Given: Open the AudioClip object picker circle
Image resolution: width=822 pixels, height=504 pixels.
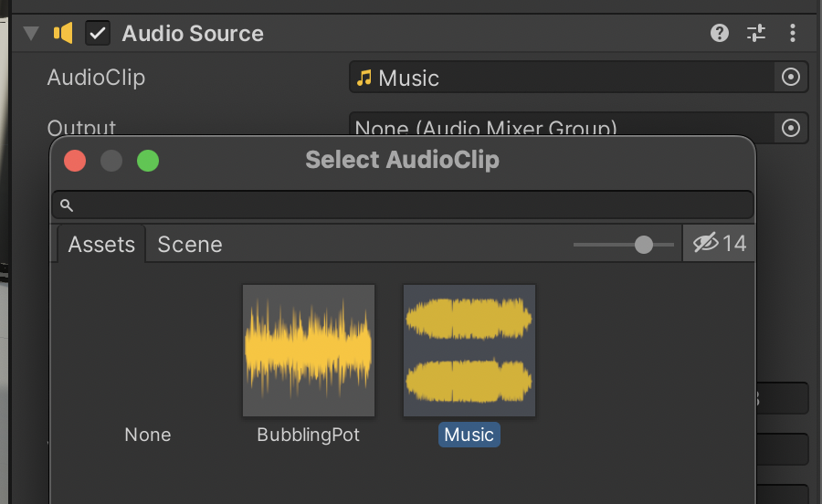Looking at the screenshot, I should 791,78.
